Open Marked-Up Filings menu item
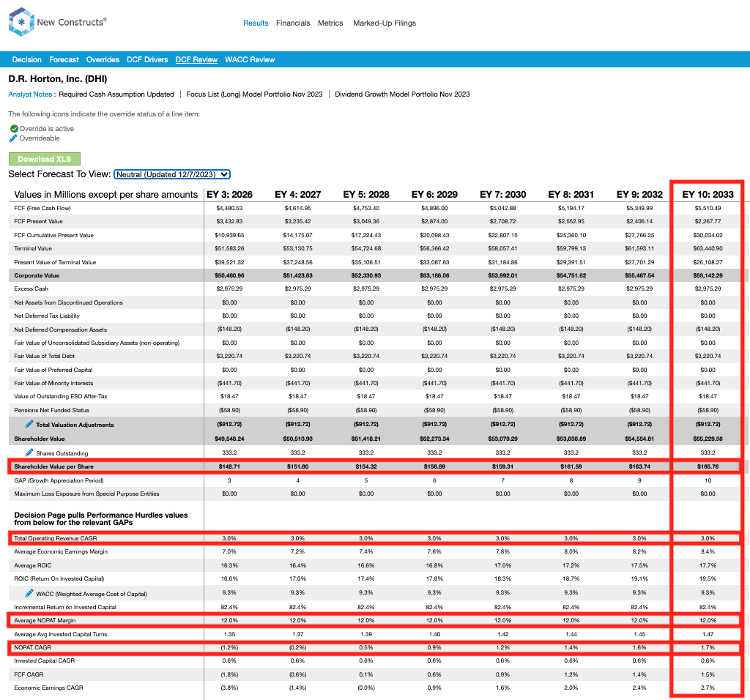750x700 pixels. [384, 23]
